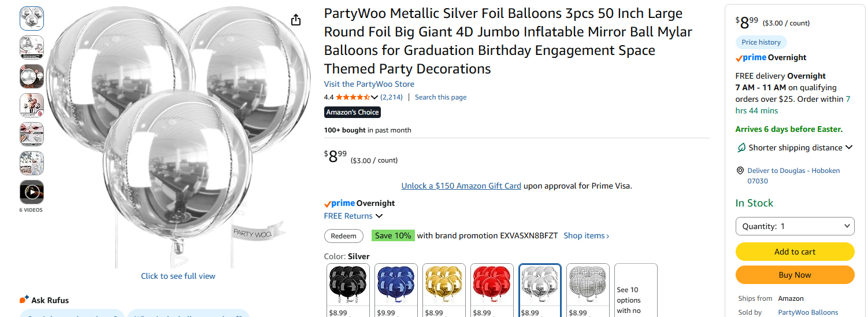Click the Ask Rufus icon

pos(24,300)
